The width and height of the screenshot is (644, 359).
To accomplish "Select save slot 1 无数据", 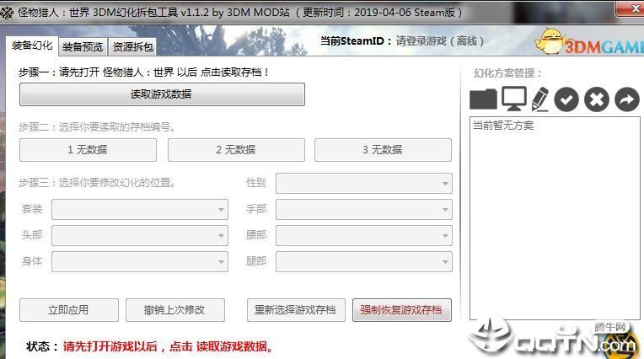I will (88, 150).
